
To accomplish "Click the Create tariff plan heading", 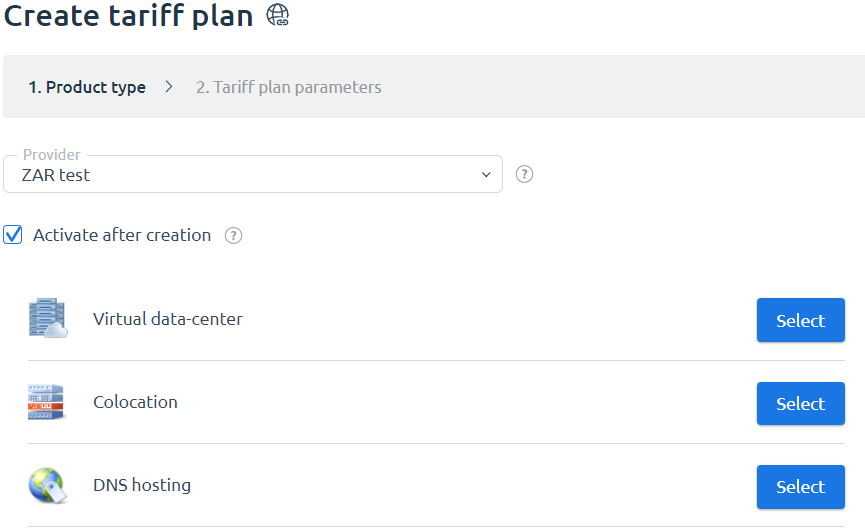I will pyautogui.click(x=129, y=15).
